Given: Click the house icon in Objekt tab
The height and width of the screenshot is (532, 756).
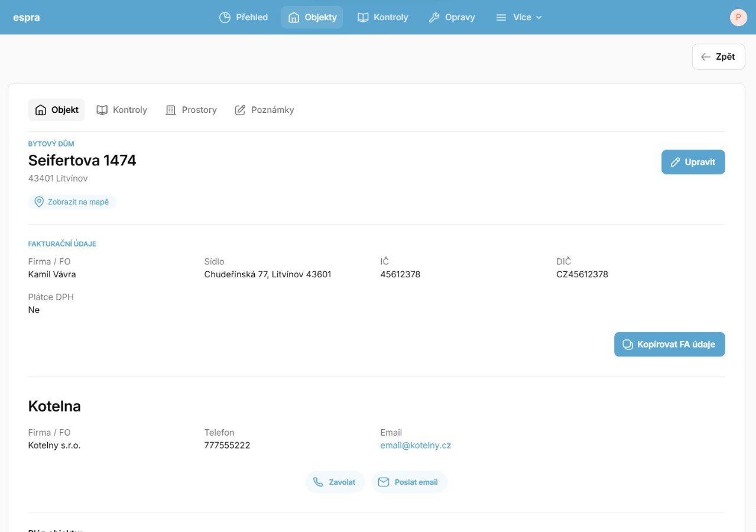Looking at the screenshot, I should [41, 110].
